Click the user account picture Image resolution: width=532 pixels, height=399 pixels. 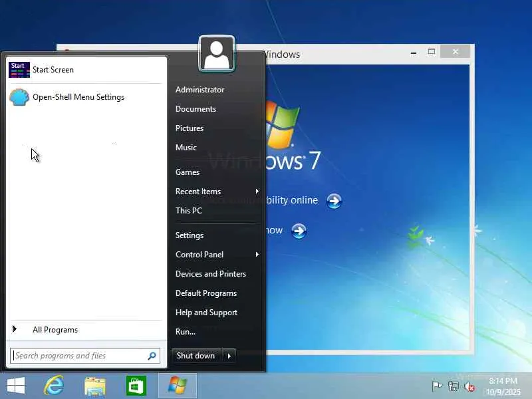click(x=217, y=54)
